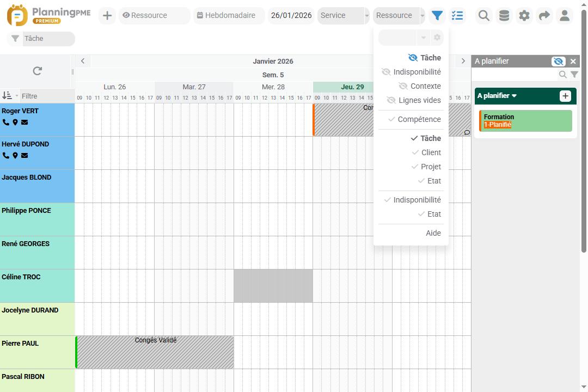
Task: Click the Tâche filter input field
Action: pyautogui.click(x=48, y=39)
